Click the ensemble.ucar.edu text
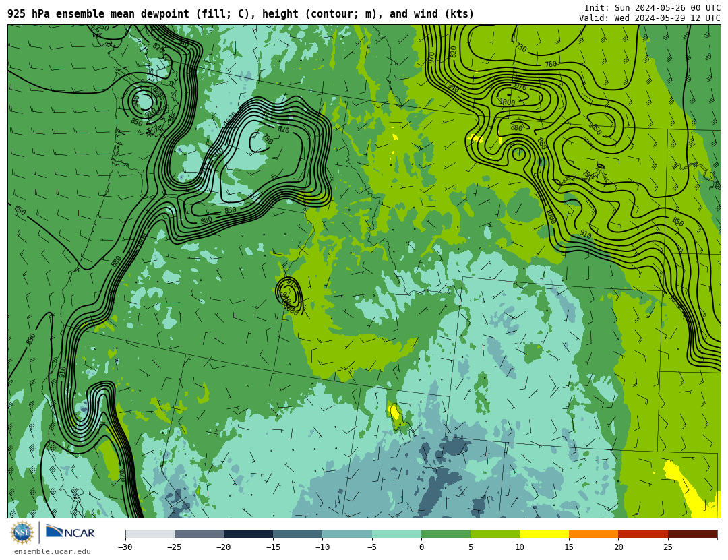 click(52, 552)
